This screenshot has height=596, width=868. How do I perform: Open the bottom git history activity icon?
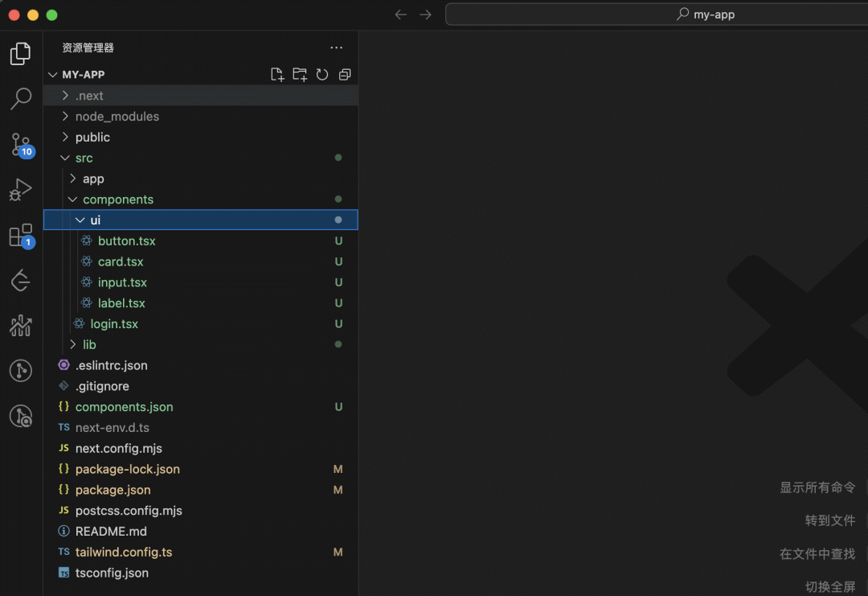point(20,416)
